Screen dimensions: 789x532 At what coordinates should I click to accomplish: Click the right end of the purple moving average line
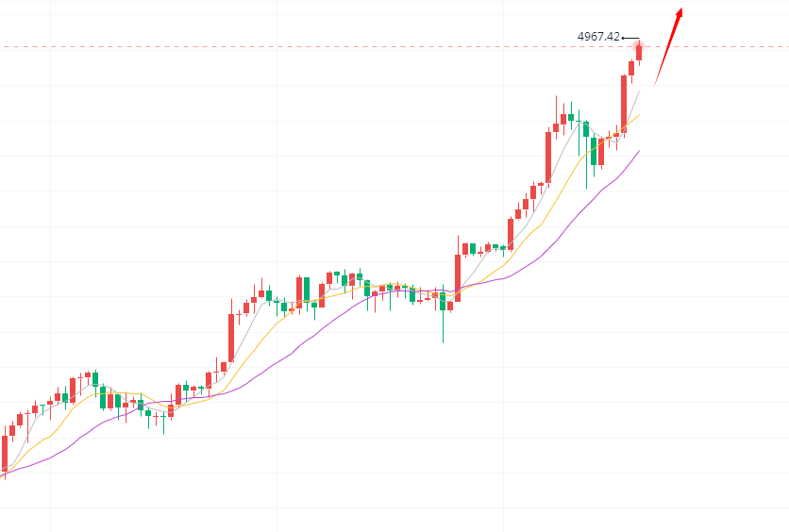pos(639,151)
